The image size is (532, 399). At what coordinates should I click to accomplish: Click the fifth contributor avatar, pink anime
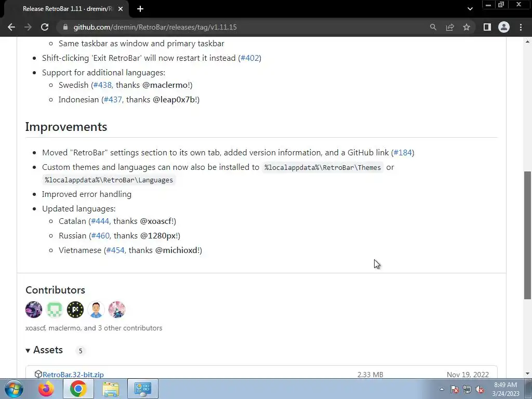[117, 310]
